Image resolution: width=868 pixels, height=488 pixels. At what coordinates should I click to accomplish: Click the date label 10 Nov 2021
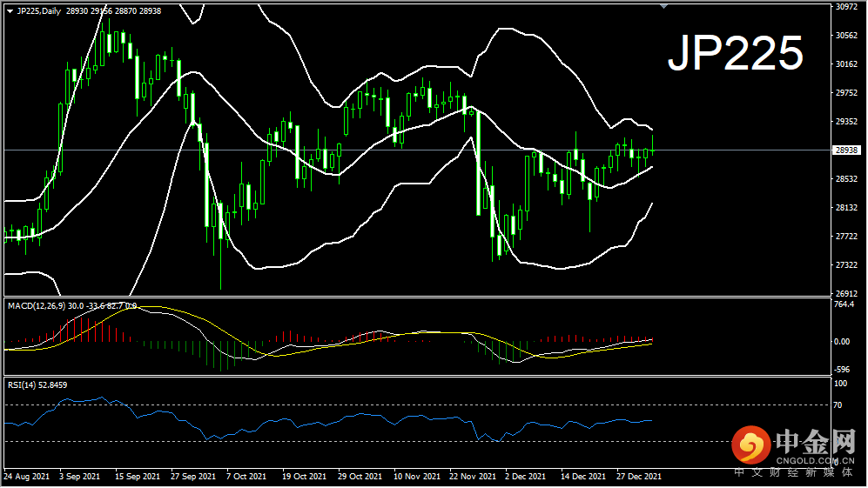(x=417, y=477)
